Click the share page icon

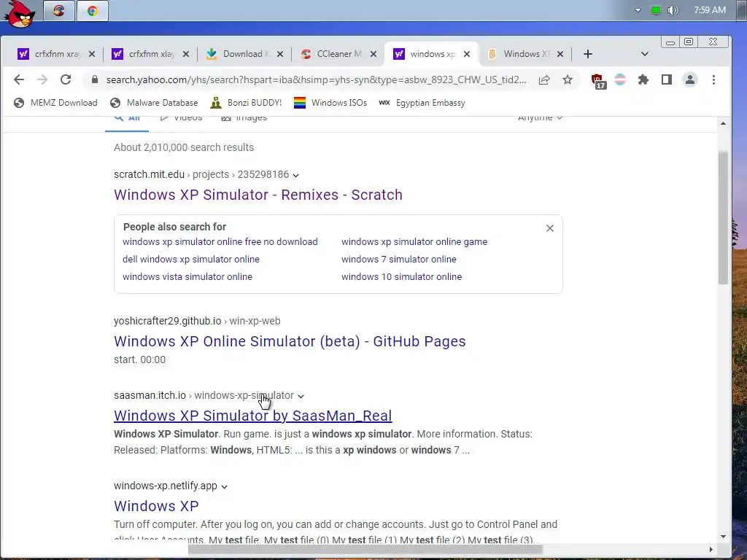click(544, 79)
